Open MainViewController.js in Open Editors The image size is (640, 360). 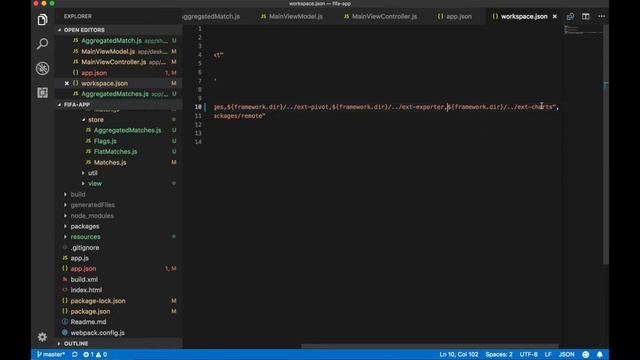pyautogui.click(x=113, y=62)
